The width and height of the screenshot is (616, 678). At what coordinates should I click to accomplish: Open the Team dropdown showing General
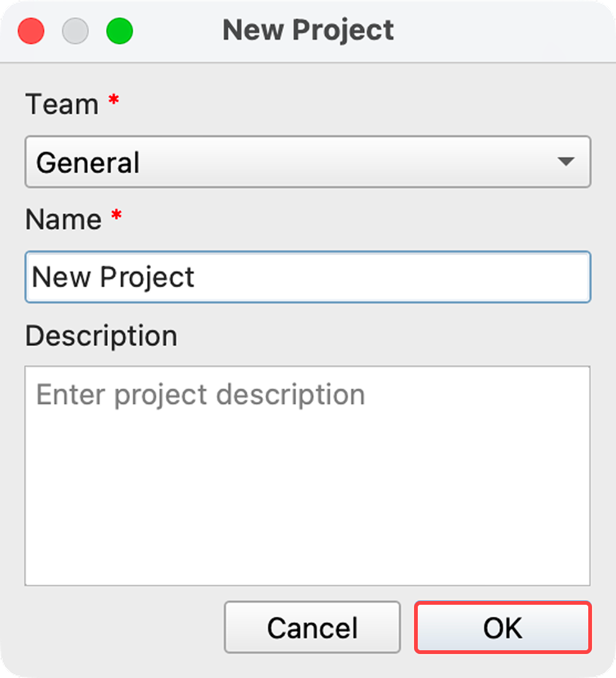(308, 162)
